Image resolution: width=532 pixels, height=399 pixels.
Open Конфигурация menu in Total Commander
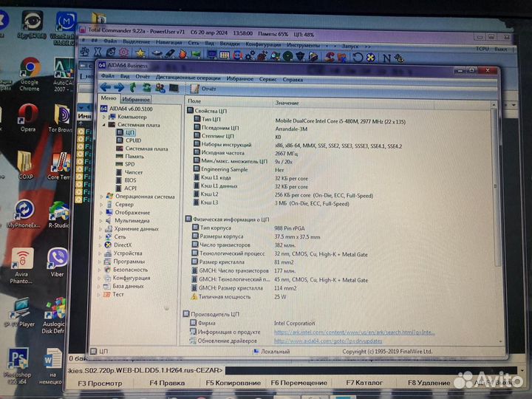click(x=263, y=44)
